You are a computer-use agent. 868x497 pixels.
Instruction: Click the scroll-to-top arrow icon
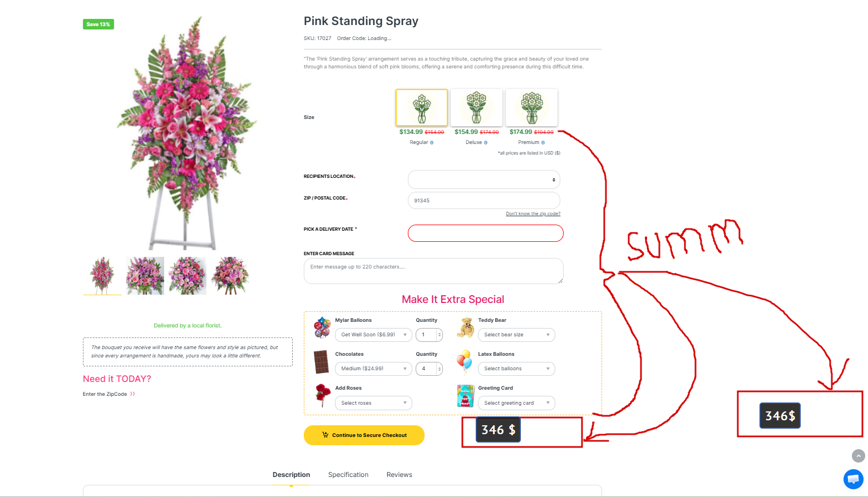point(859,456)
